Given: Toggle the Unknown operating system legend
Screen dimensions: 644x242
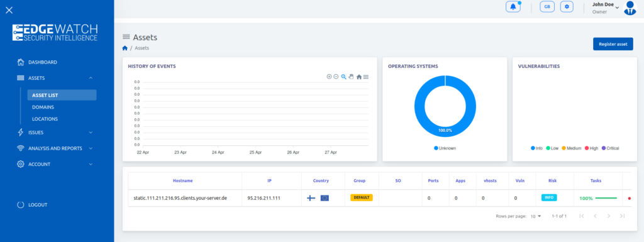Looking at the screenshot, I should pos(445,148).
